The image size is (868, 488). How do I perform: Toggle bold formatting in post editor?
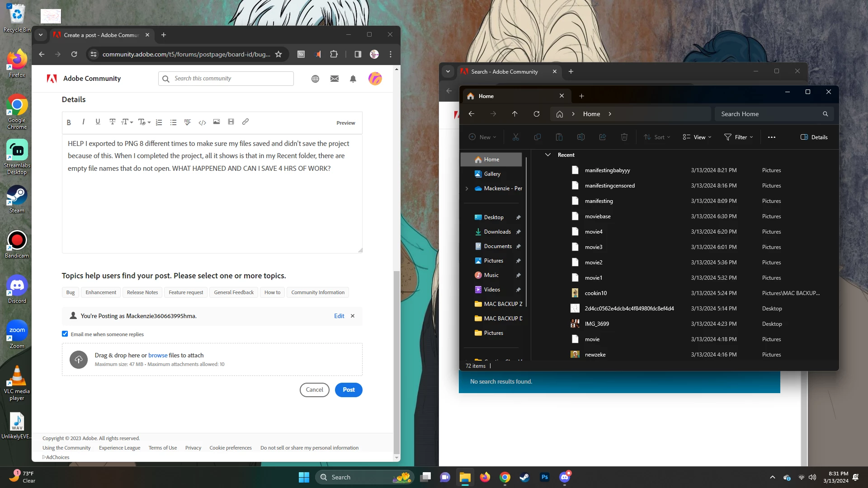(x=69, y=122)
